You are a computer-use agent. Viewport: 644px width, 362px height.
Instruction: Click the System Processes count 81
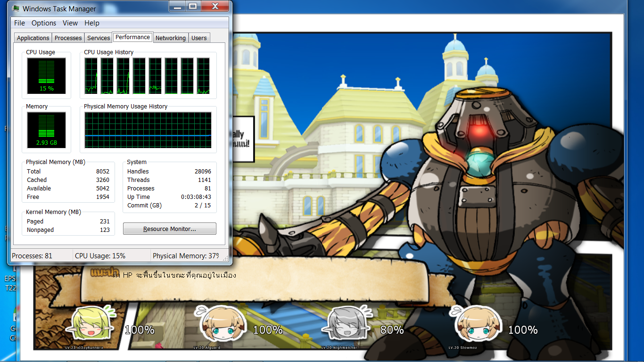[208, 189]
